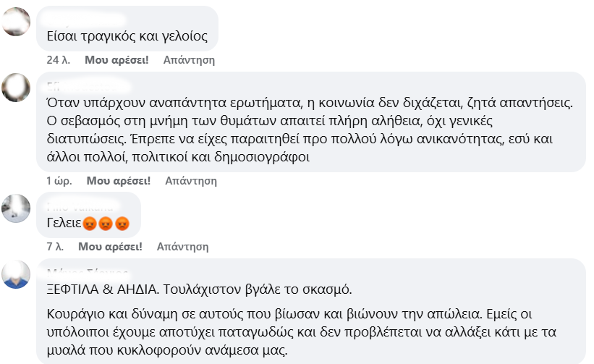Click commenter name above "ΞΕΦΤΙΛΑ & ΑΗΔΙΑ"
The height and width of the screenshot is (364, 594).
(87, 273)
